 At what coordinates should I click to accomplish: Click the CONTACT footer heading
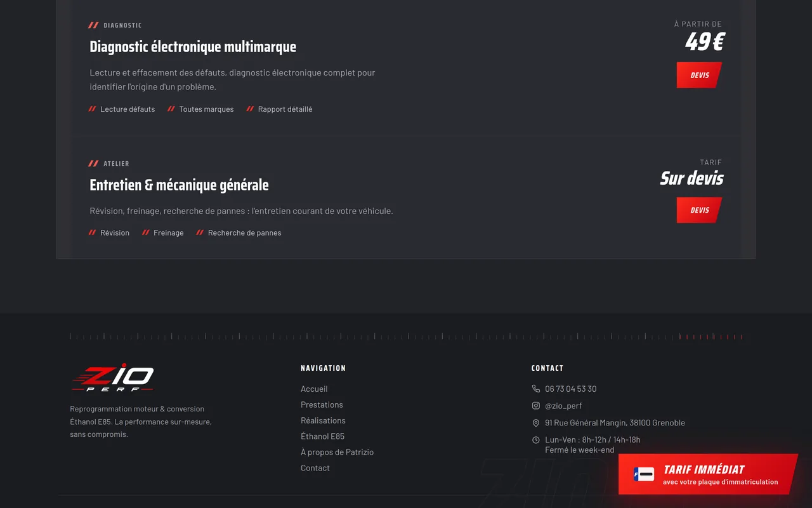point(547,368)
